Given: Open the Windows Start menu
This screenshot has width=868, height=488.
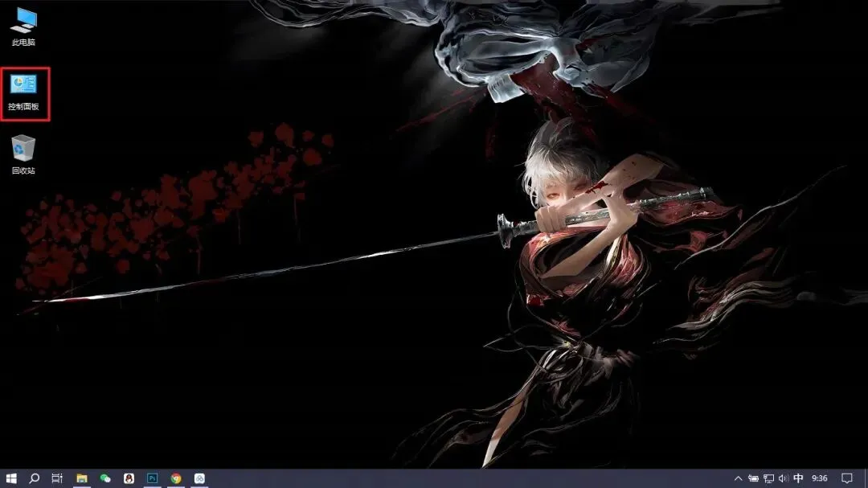Looking at the screenshot, I should coord(11,478).
